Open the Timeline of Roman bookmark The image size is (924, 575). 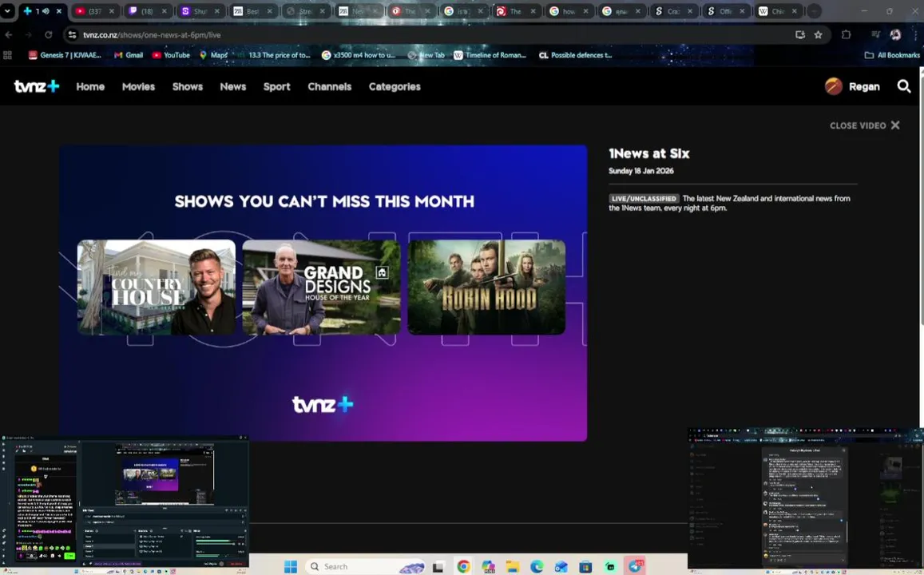tap(490, 55)
